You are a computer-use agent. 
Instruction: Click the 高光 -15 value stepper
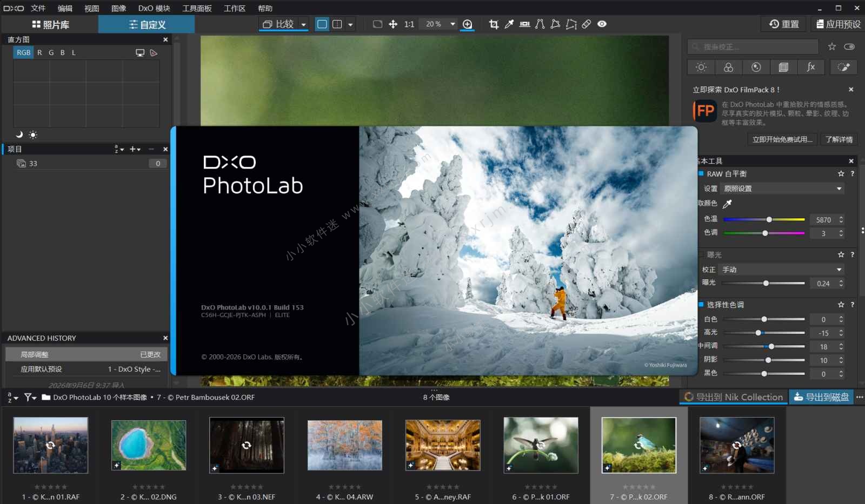click(841, 333)
